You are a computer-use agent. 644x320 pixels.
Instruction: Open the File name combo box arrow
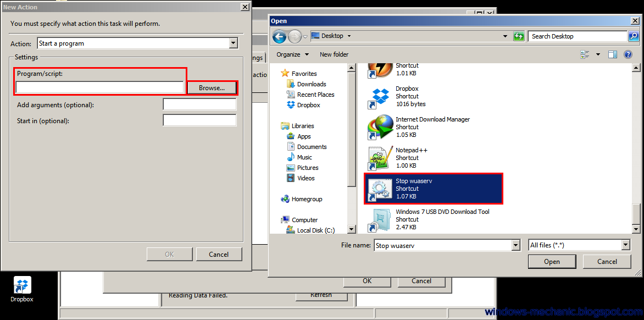pos(516,245)
